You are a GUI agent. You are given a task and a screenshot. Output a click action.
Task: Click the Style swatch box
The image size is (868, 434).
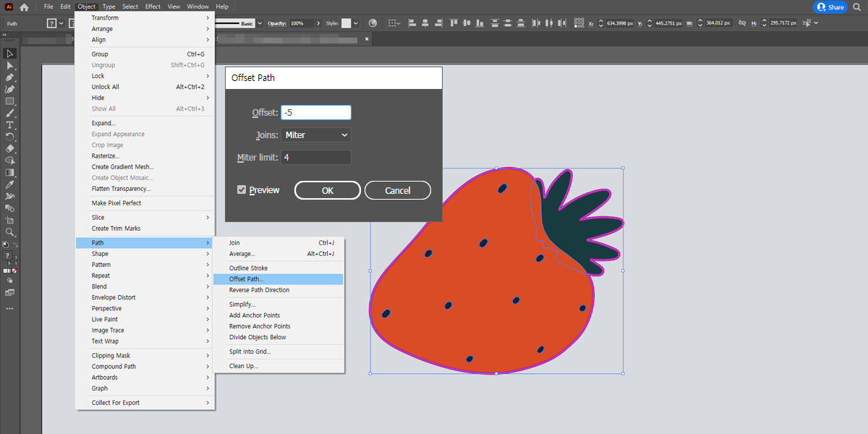[346, 23]
